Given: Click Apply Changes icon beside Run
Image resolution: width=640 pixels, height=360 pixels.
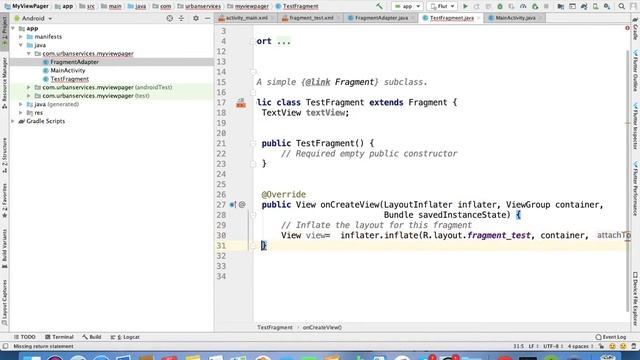Looking at the screenshot, I should 476,6.
